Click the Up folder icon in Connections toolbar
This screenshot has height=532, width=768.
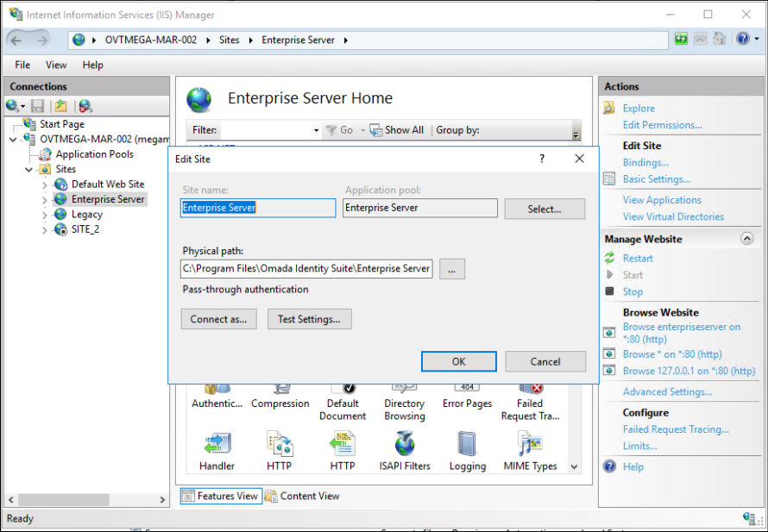click(60, 106)
